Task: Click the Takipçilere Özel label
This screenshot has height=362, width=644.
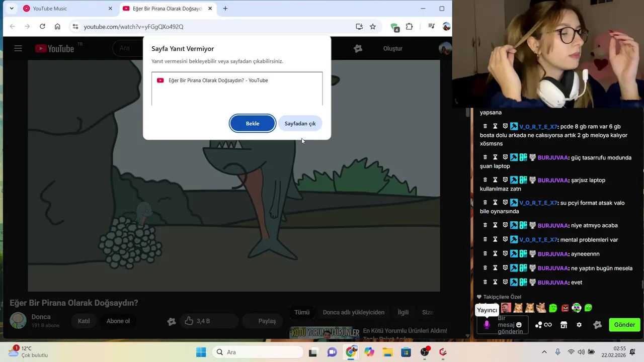Action: (502, 297)
